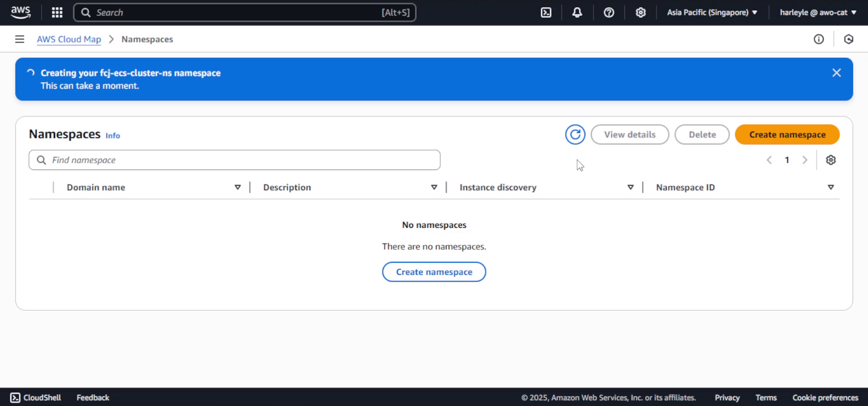Screen dimensions: 868x406
Task: Click the Description column header
Action: coord(287,188)
